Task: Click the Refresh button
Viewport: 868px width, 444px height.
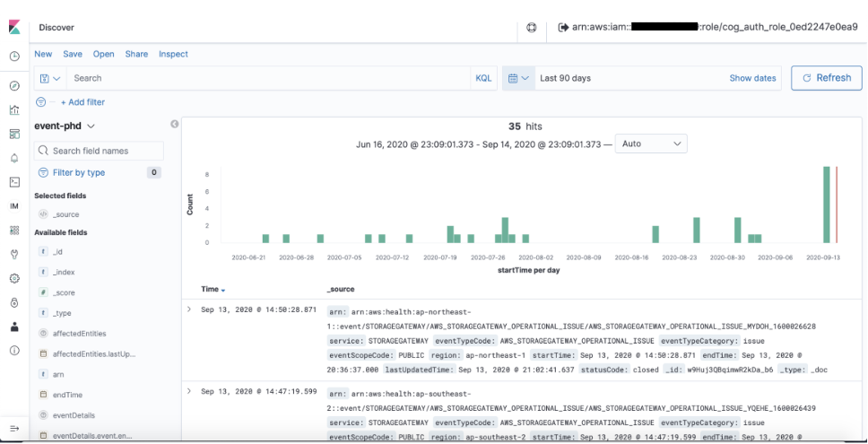Action: (x=826, y=78)
